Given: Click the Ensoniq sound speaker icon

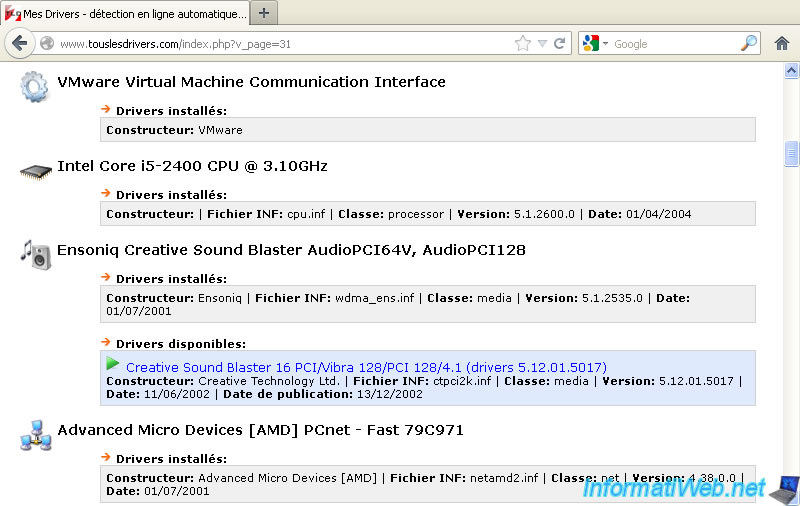Looking at the screenshot, I should (36, 255).
